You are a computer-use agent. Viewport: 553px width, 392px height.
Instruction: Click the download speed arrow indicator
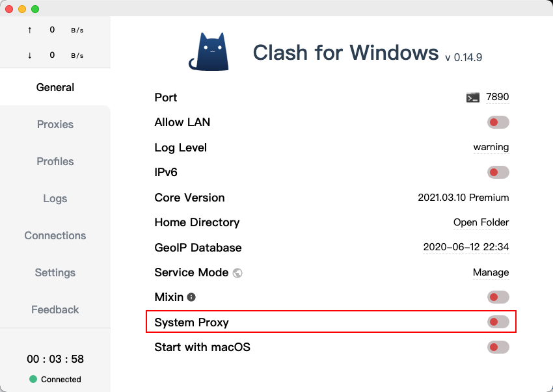(x=29, y=55)
